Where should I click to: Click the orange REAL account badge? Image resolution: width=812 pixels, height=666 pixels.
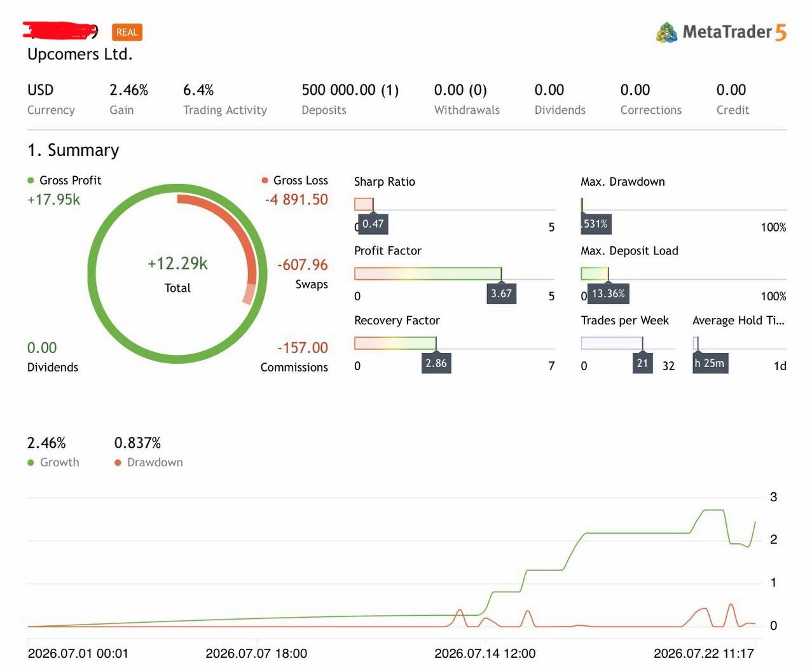click(127, 32)
